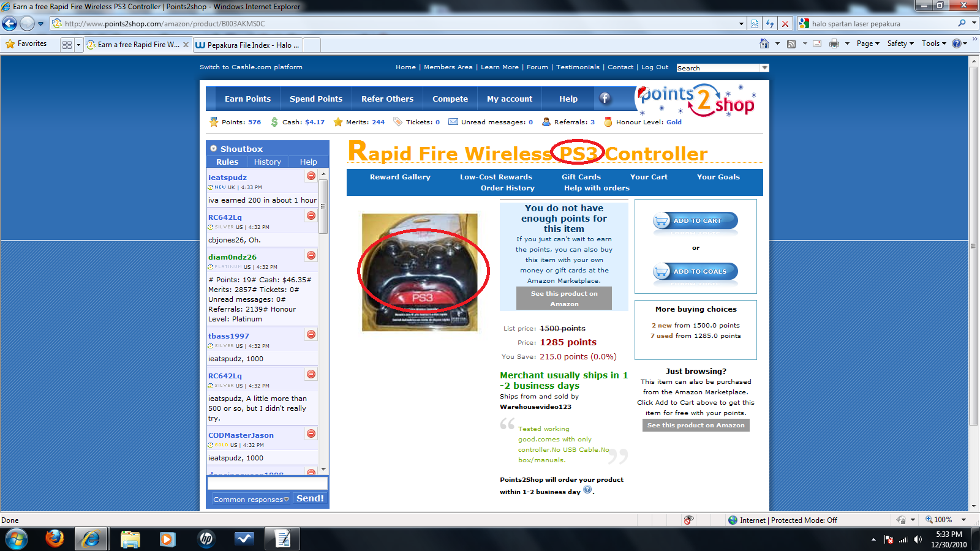Open the tab list dropdown arrow beside Quick Tabs

[78, 45]
